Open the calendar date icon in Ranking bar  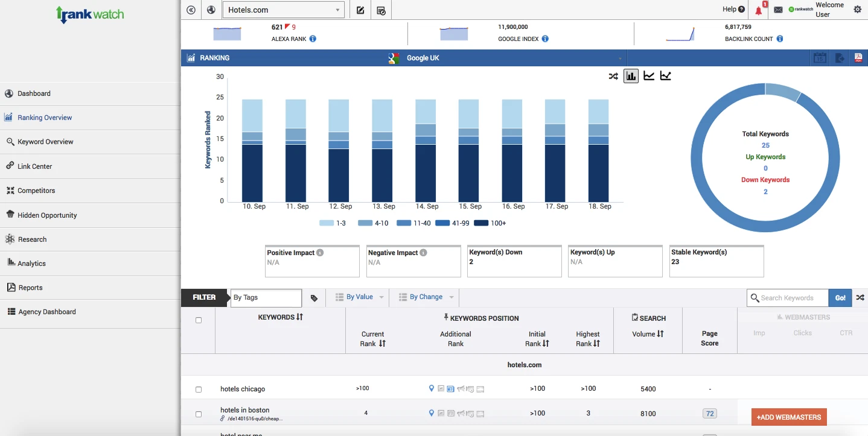[x=820, y=58]
